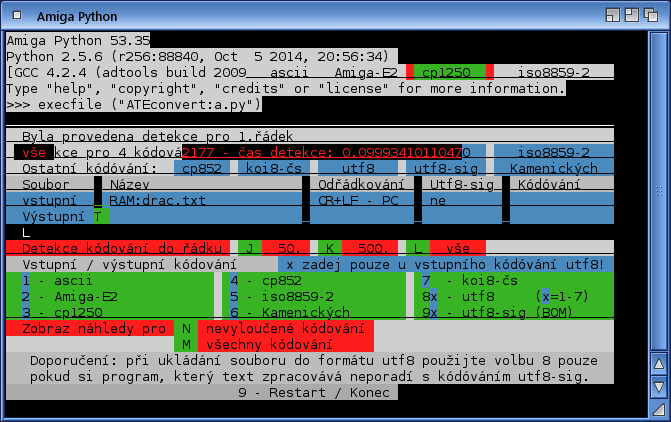
Task: Click the resize gadget in the bottom-right corner
Action: (x=658, y=408)
